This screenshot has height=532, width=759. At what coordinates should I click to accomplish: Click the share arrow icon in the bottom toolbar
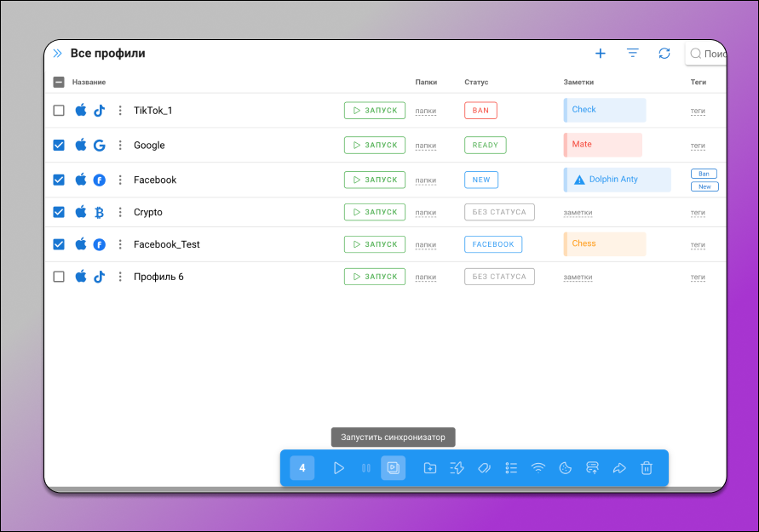[619, 468]
